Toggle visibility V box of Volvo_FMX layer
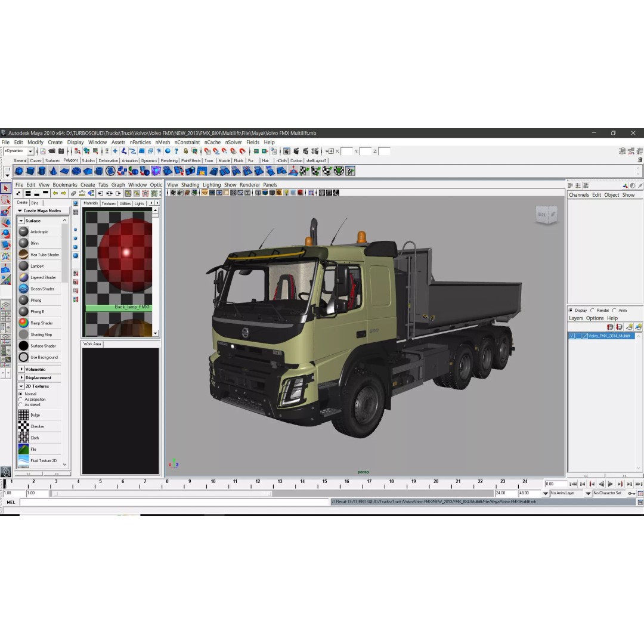The height and width of the screenshot is (644, 644). click(571, 336)
